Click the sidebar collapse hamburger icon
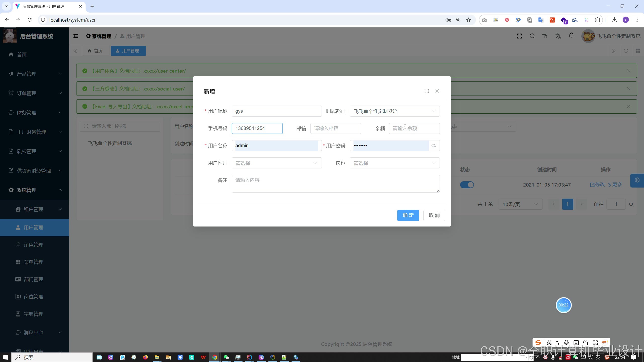 76,36
